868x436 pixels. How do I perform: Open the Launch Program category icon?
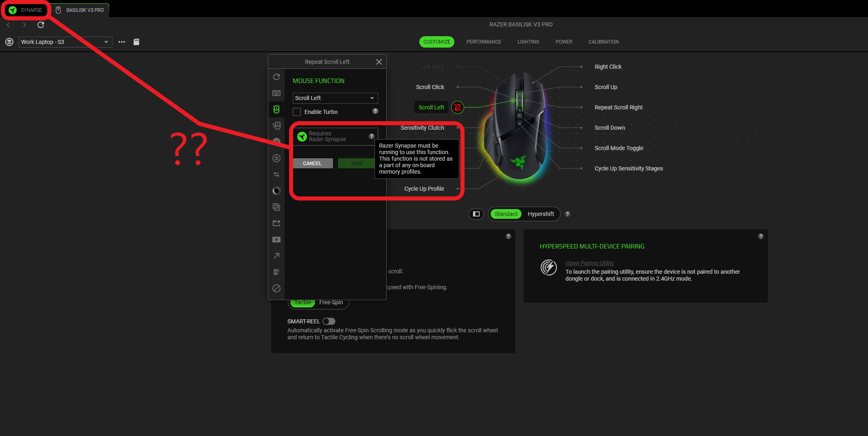click(x=276, y=223)
